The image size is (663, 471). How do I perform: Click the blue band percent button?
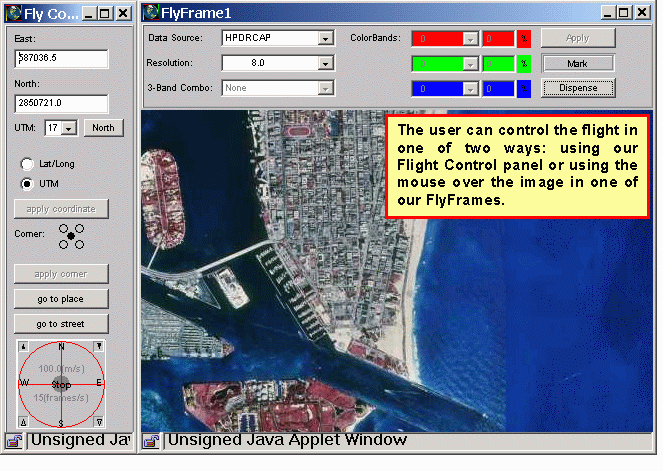coord(524,88)
